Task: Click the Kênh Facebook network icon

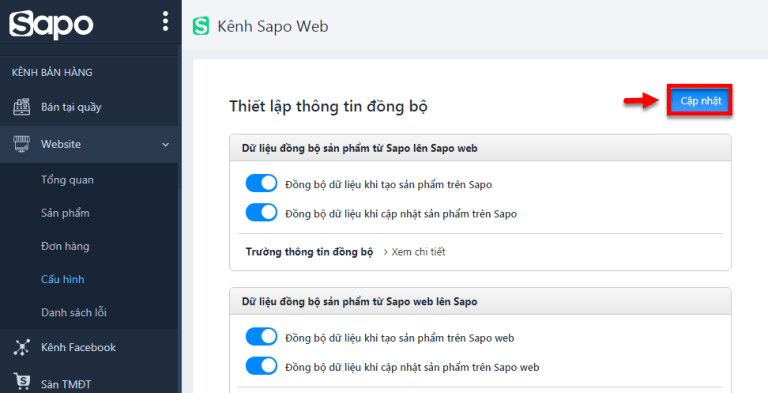Action: (21, 347)
